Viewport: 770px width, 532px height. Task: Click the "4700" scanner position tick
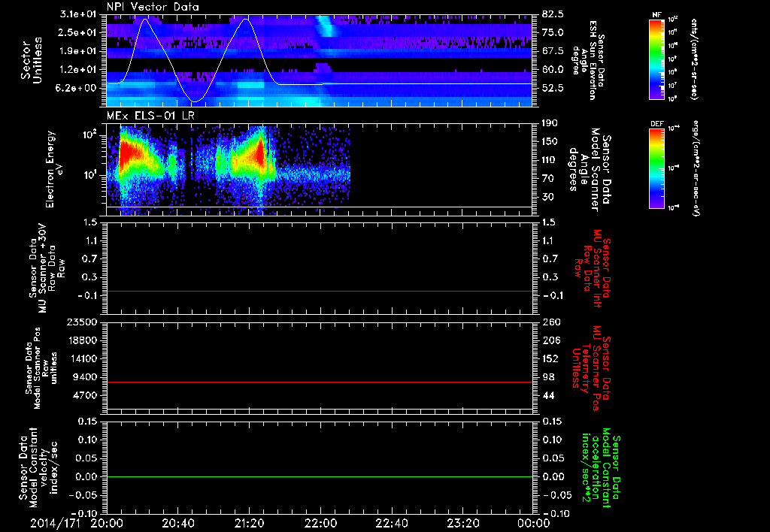86,395
